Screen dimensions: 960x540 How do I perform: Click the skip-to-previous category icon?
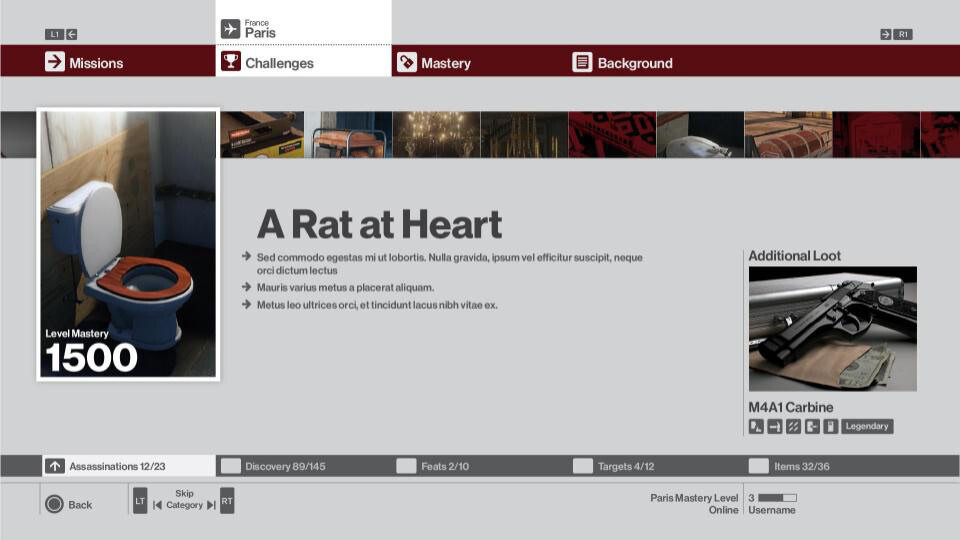coord(157,505)
